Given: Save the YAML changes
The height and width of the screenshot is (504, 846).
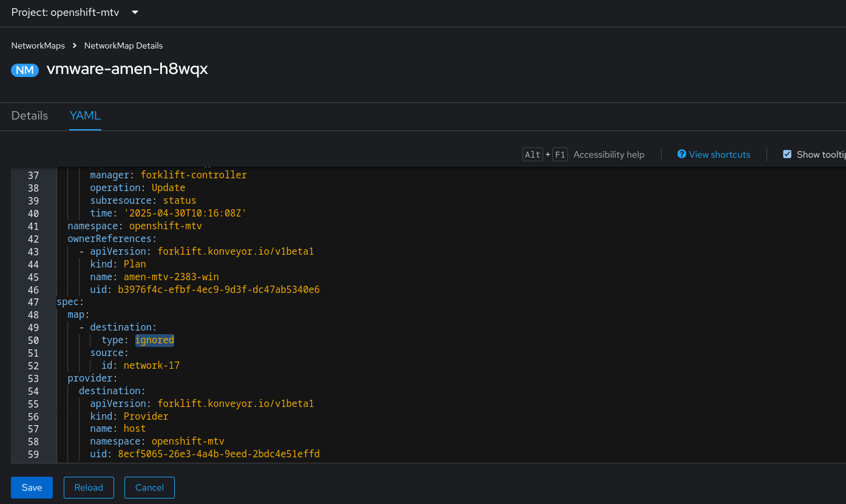Looking at the screenshot, I should pos(32,488).
